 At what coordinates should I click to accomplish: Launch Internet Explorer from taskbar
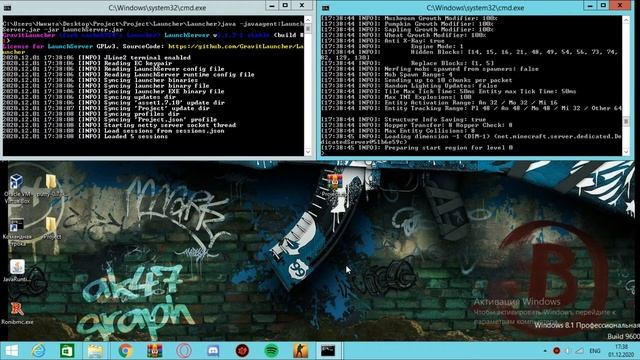39,351
